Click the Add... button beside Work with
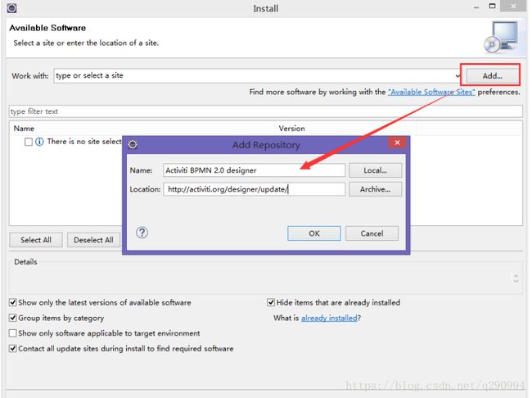532x398 pixels. tap(492, 75)
